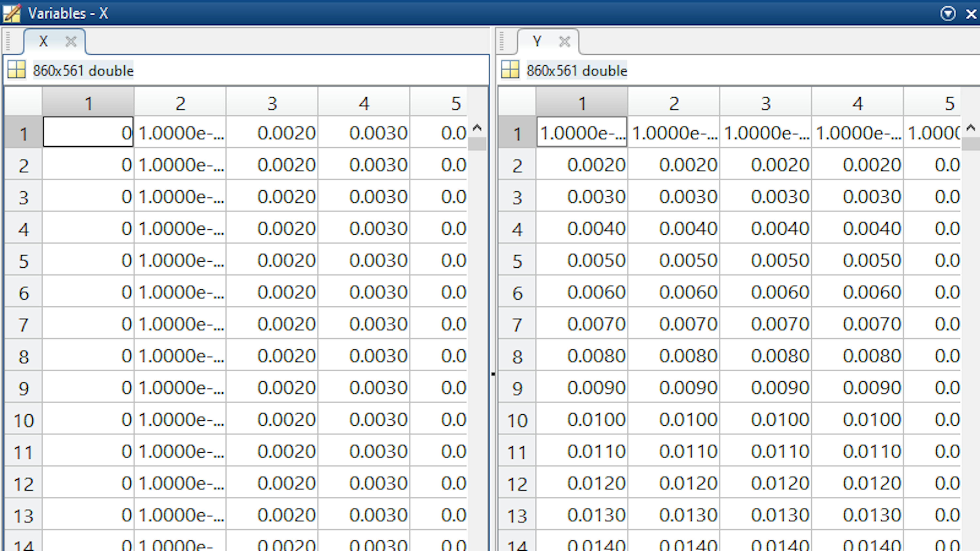Switch to the Y variable tab
Viewport: 980px width, 551px height.
click(537, 41)
